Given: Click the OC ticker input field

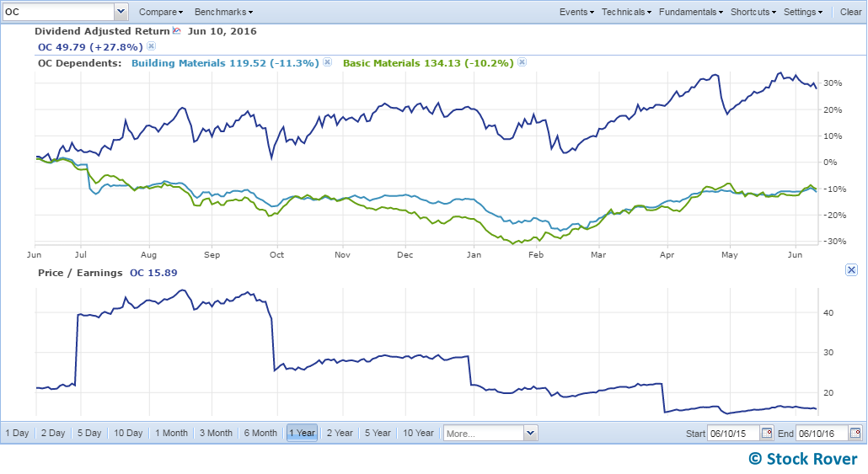Looking at the screenshot, I should click(59, 12).
